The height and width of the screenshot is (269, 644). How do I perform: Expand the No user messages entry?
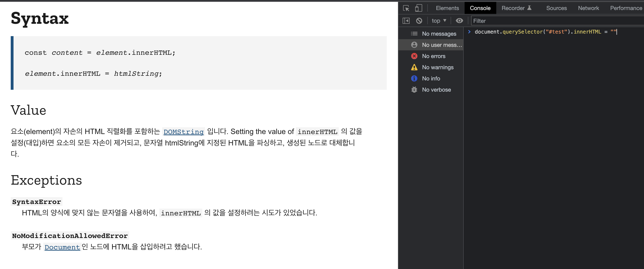pyautogui.click(x=442, y=45)
